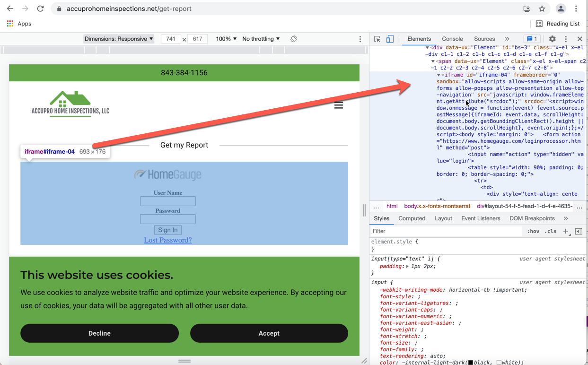Open the 100% zoom level dropdown
588x365 pixels.
click(226, 39)
